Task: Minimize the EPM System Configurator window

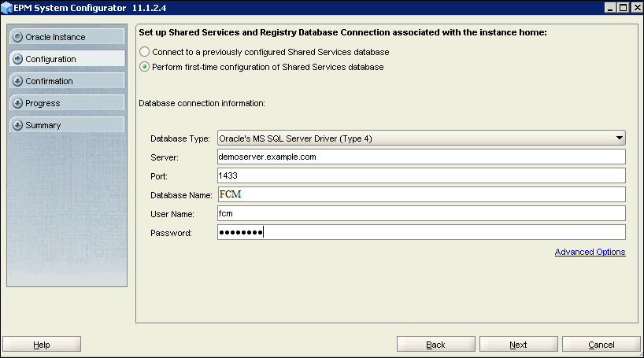Action: [x=610, y=8]
